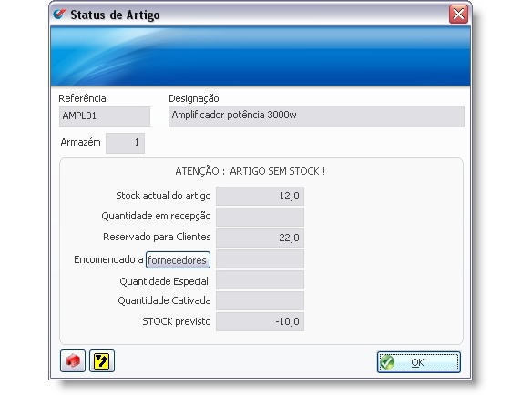Click the red box icon button
532x395 pixels.
[73, 360]
